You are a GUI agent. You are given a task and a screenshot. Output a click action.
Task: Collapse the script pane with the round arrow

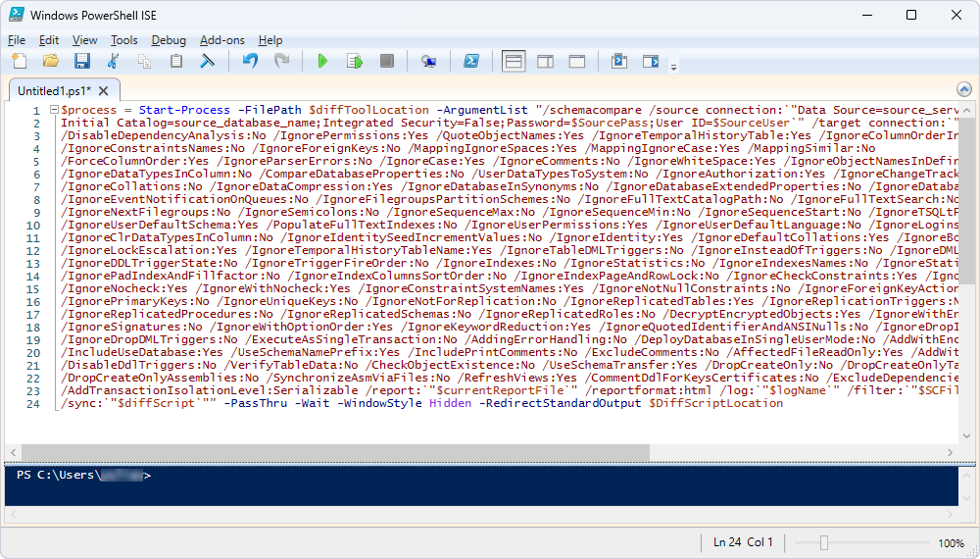pos(964,89)
